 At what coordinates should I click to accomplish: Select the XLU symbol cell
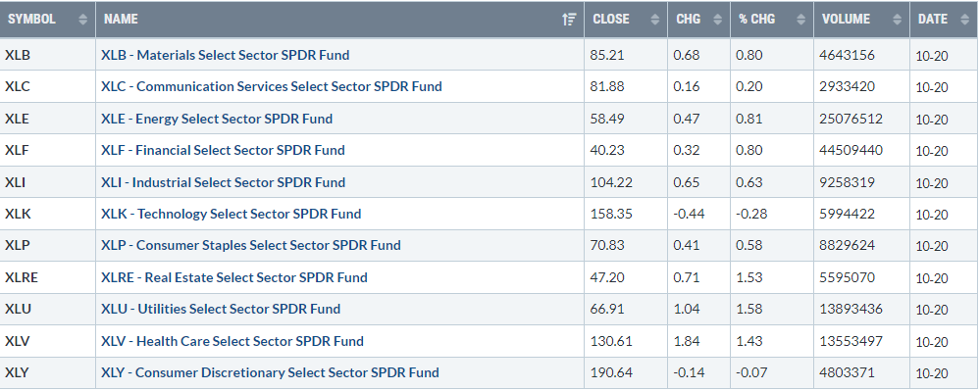point(47,310)
